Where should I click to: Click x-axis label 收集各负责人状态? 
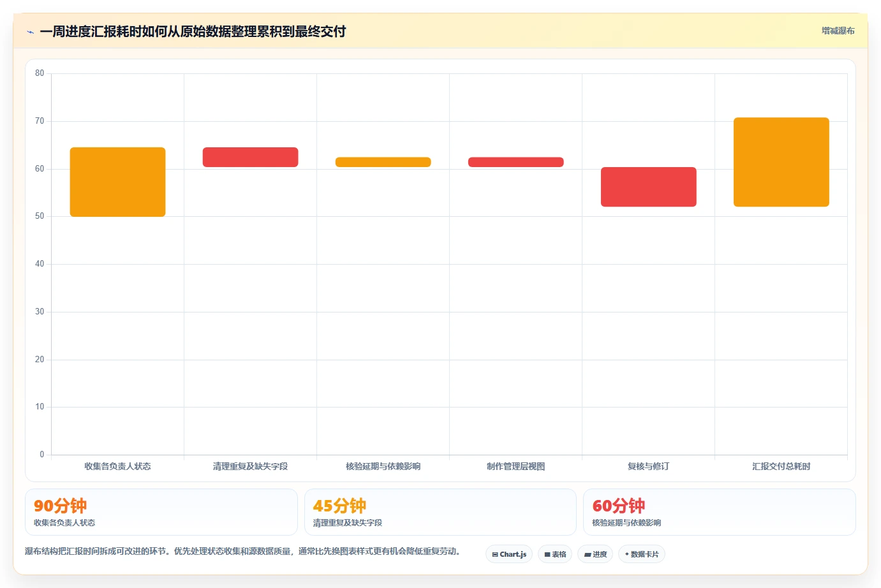point(117,466)
